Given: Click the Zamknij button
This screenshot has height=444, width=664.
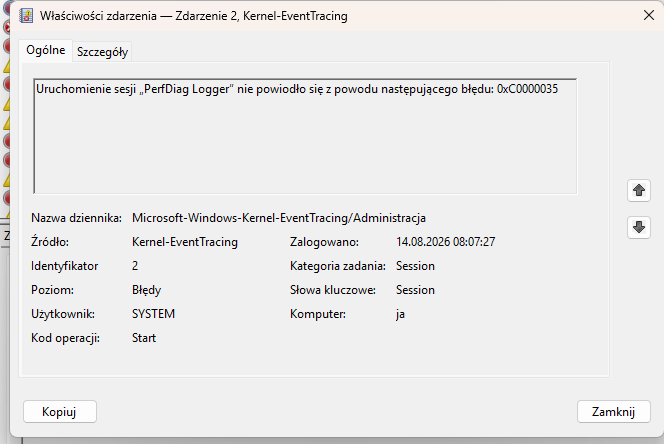Looking at the screenshot, I should (x=613, y=411).
